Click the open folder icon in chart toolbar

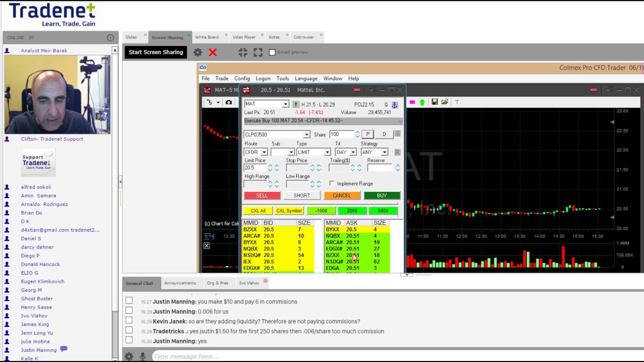(445, 102)
